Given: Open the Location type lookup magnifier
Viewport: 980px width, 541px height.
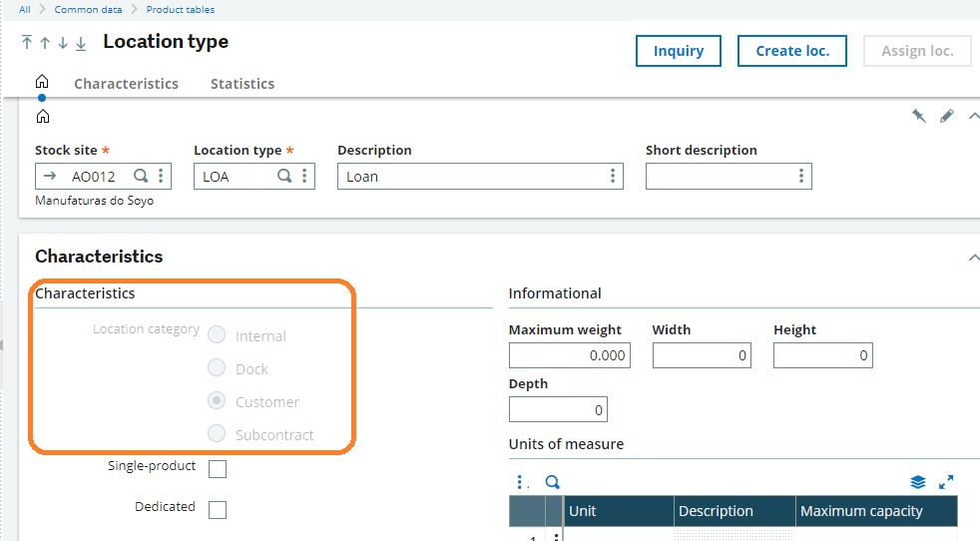Looking at the screenshot, I should pyautogui.click(x=284, y=177).
